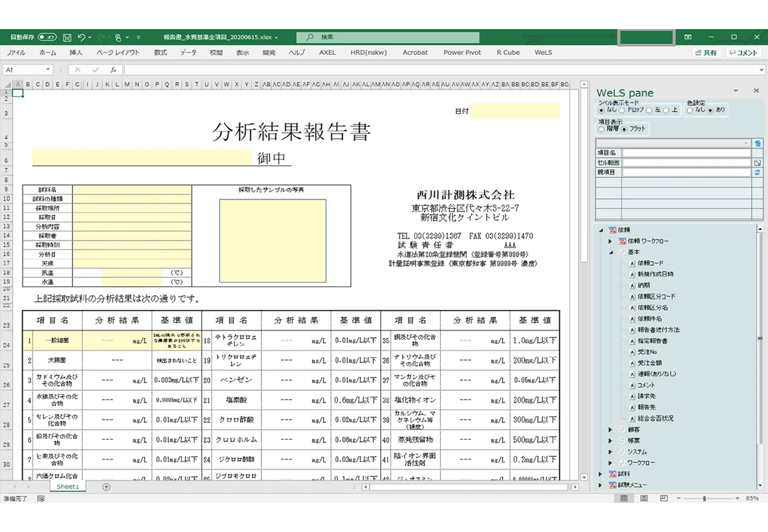
Task: Click the refresh icon beside 親項目
Action: pyautogui.click(x=757, y=172)
